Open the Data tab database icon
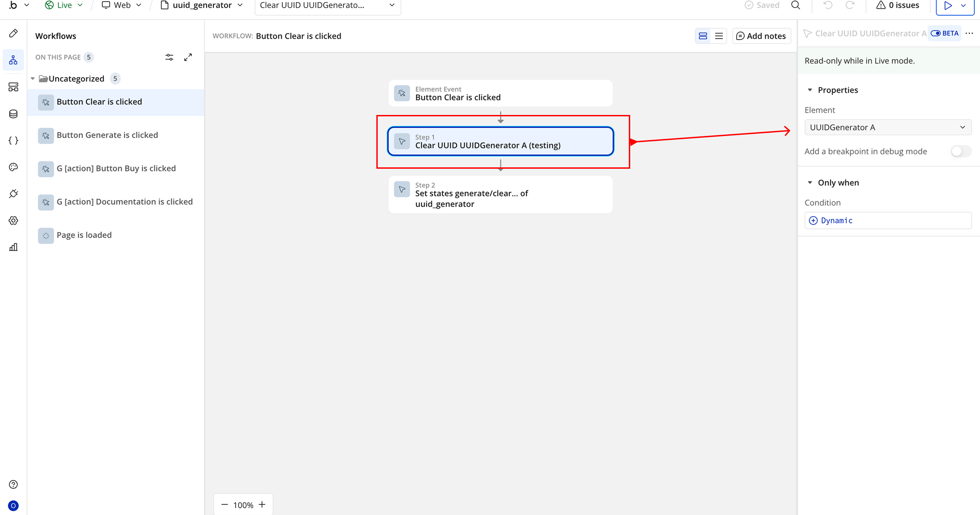980x515 pixels. coord(13,114)
